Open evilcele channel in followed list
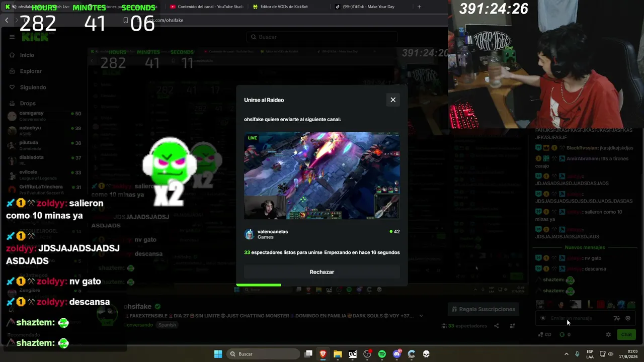The image size is (644, 362). pyautogui.click(x=44, y=174)
